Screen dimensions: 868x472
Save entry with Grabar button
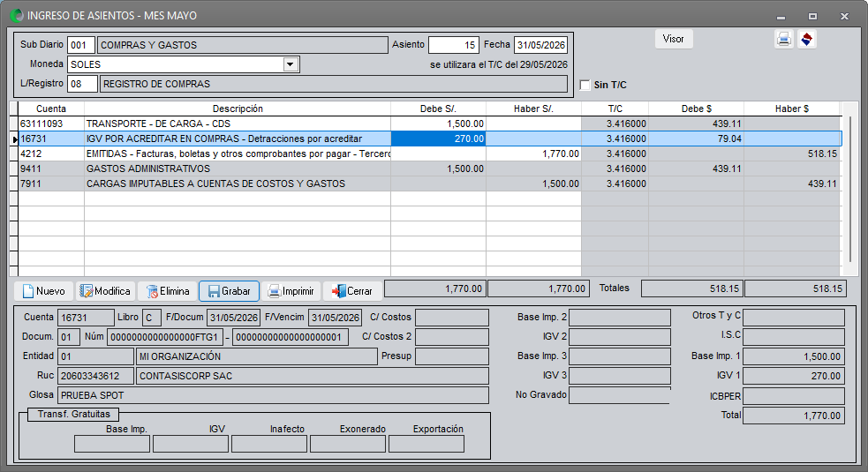pyautogui.click(x=230, y=291)
